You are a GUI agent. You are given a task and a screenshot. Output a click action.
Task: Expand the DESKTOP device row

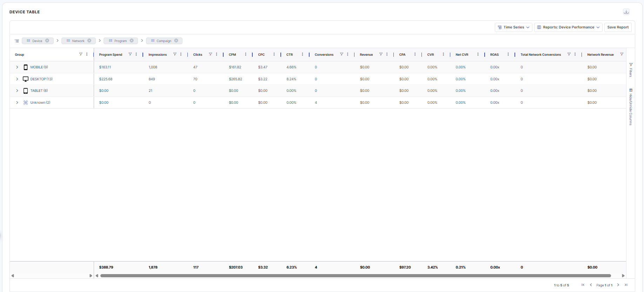(x=17, y=79)
